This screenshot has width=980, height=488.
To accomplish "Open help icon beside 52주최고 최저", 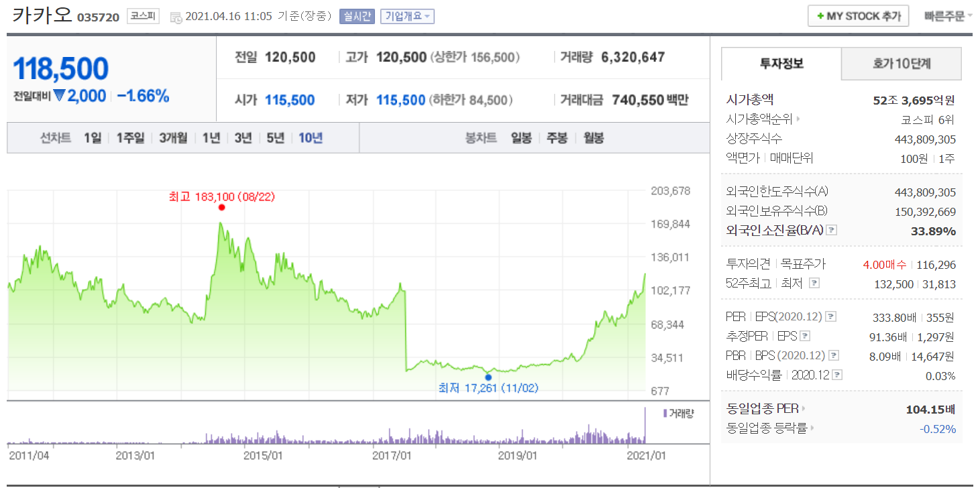I will 814,284.
